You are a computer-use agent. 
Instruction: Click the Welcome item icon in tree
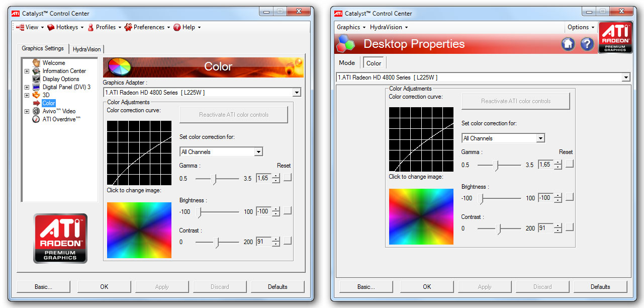point(36,63)
